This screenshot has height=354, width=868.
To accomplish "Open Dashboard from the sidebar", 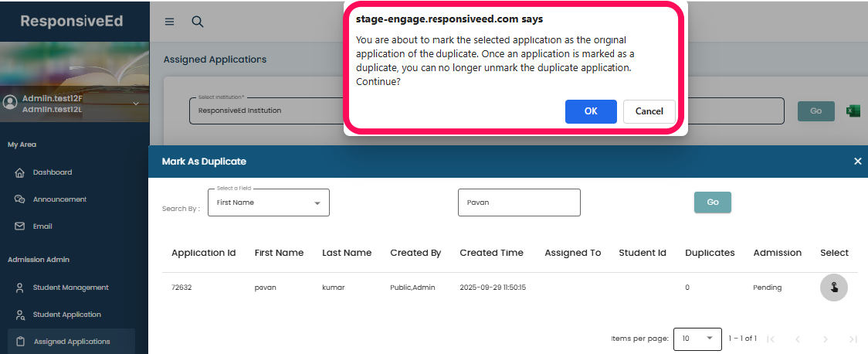I will (x=52, y=172).
